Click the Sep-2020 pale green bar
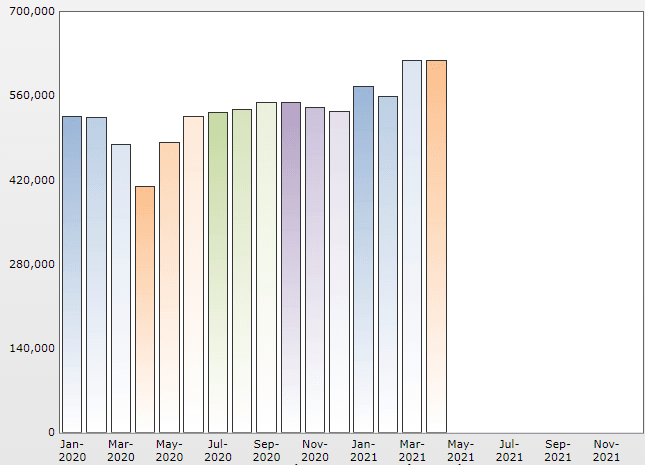 [x=267, y=267]
